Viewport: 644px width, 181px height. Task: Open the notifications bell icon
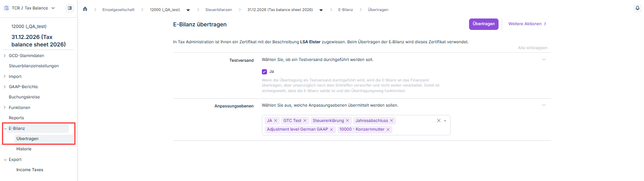[x=637, y=8]
